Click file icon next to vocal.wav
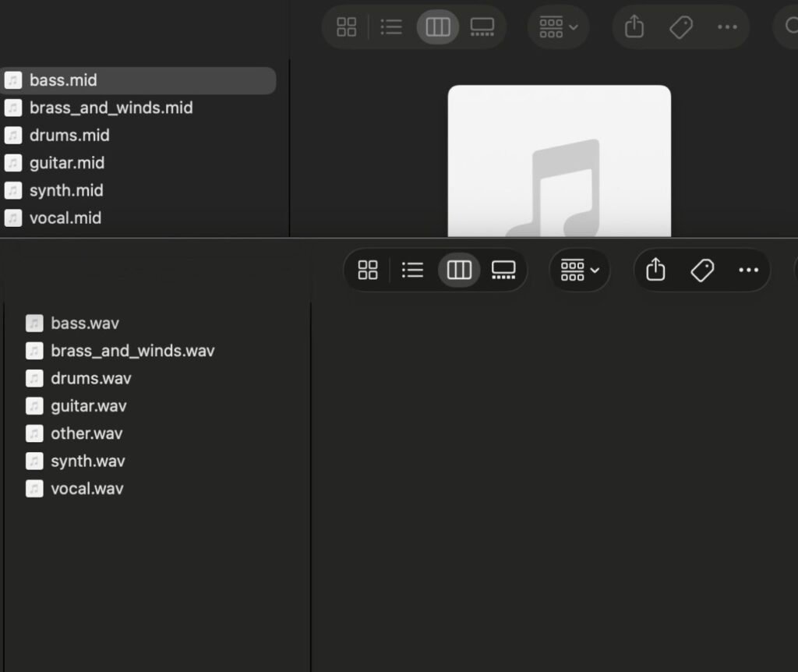 click(34, 488)
